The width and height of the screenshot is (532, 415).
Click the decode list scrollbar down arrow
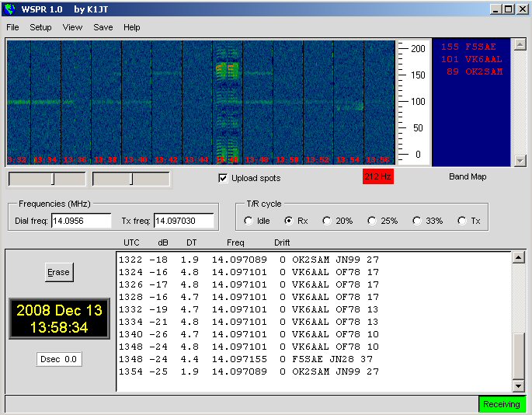pyautogui.click(x=519, y=385)
